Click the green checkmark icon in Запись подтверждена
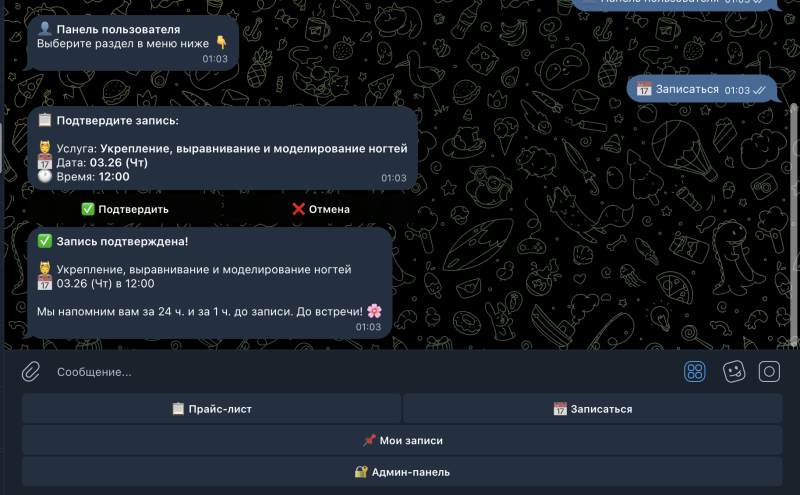The image size is (800, 495). coord(45,241)
